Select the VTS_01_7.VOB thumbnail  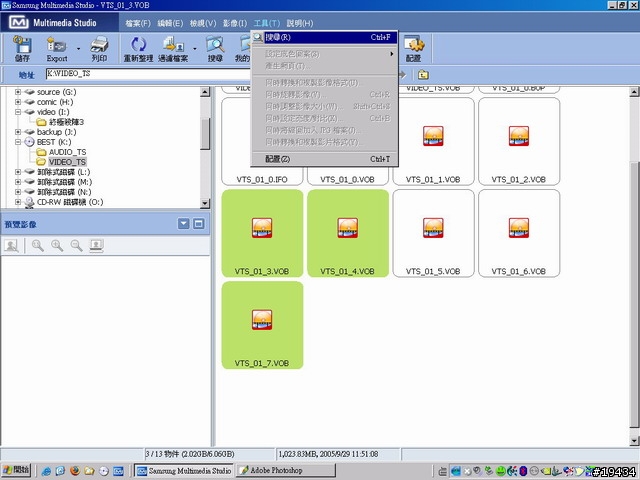point(262,325)
